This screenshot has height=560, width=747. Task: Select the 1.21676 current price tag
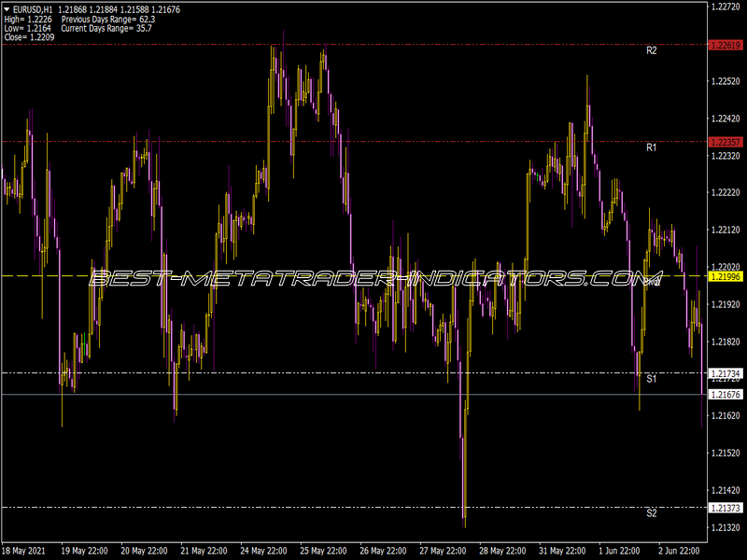coord(726,395)
